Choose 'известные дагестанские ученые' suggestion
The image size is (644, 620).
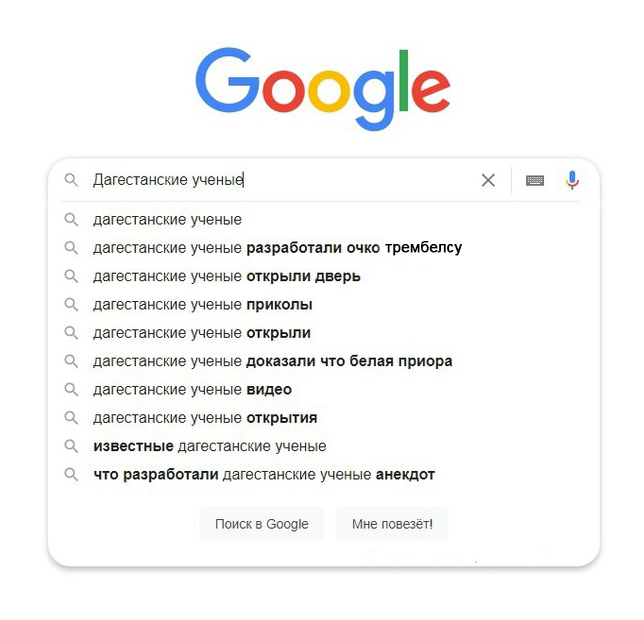[210, 446]
